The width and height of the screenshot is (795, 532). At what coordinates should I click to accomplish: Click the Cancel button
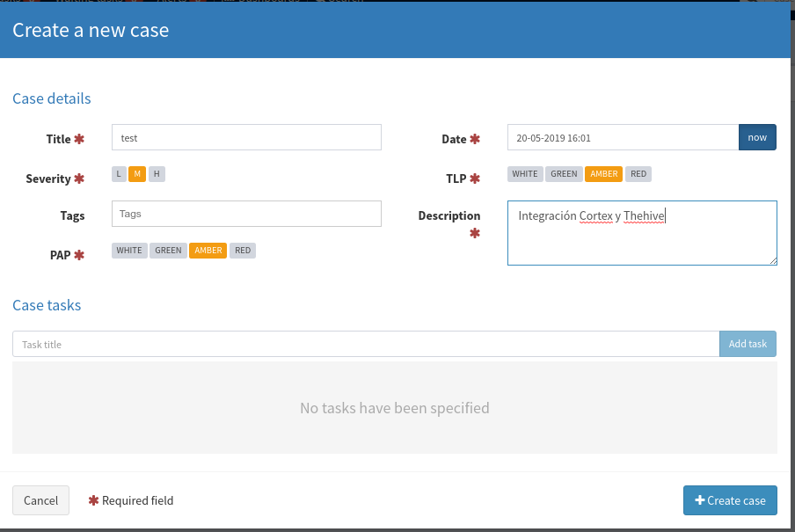coord(40,500)
